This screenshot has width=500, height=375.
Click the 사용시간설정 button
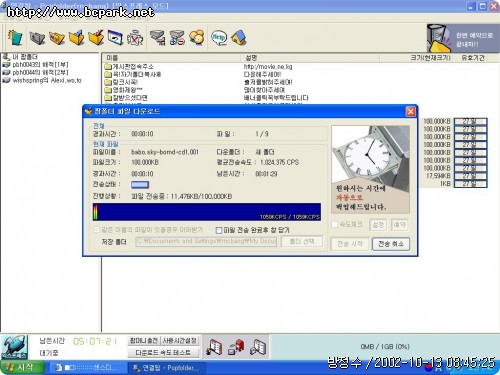pos(180,341)
